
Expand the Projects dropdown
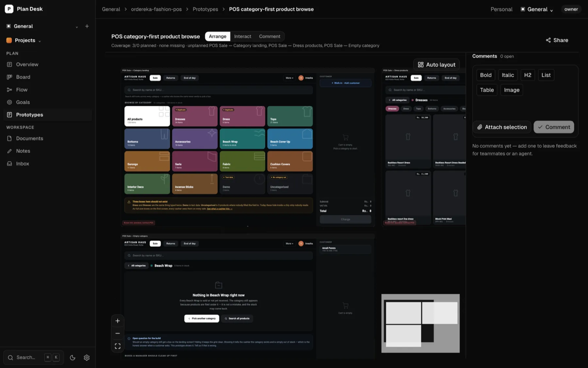[24, 40]
